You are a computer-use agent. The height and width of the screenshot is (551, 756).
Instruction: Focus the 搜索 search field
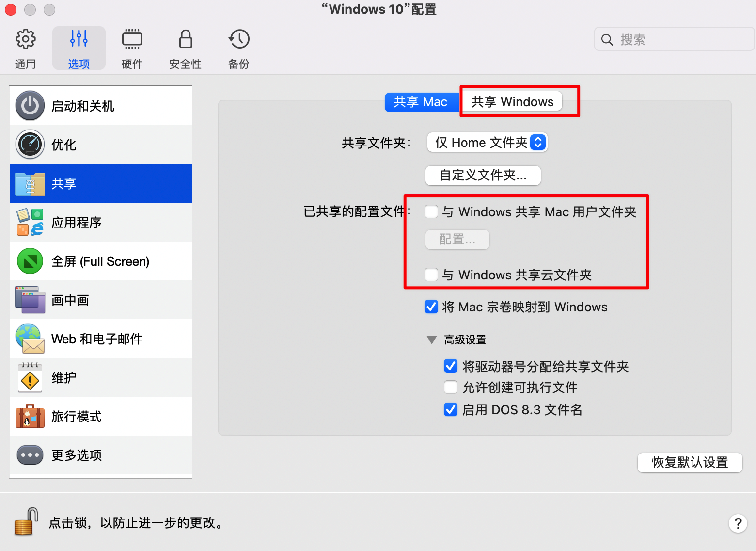675,39
